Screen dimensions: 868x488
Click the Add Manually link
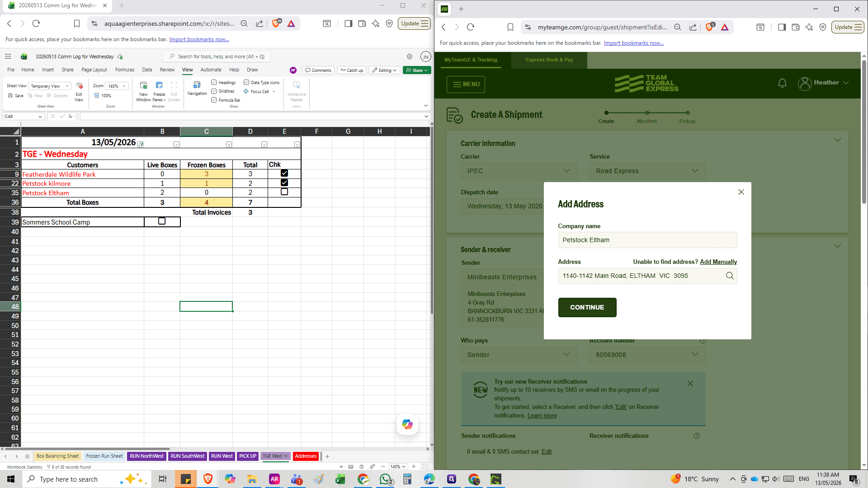coord(718,262)
